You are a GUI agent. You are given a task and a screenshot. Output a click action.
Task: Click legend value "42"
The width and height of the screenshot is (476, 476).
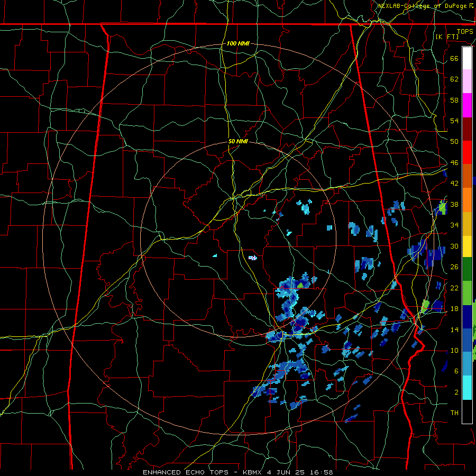click(x=454, y=184)
